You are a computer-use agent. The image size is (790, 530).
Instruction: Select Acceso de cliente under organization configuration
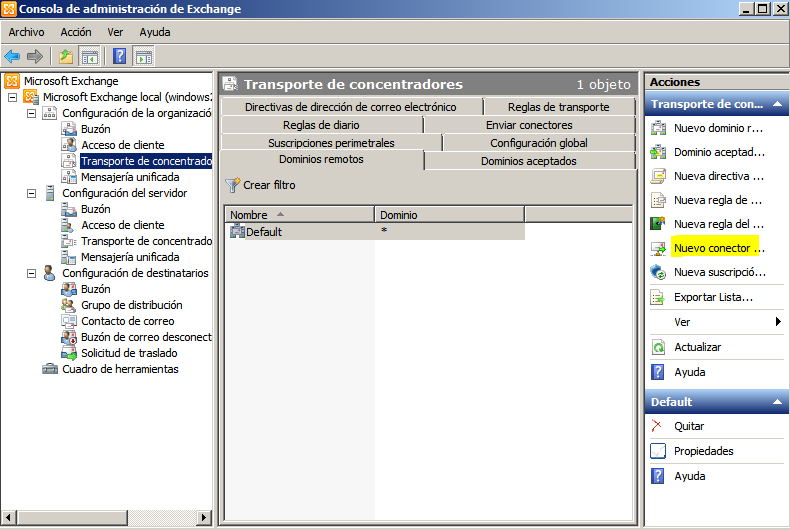(123, 145)
